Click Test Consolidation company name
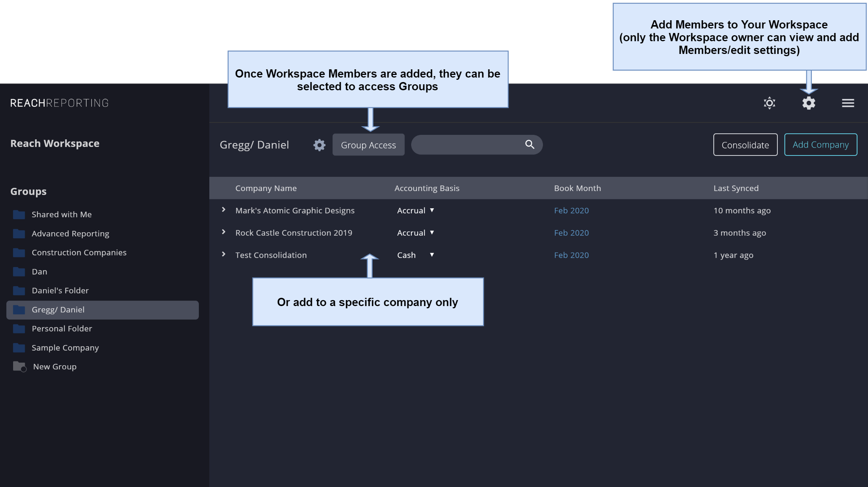The image size is (868, 487). 271,255
